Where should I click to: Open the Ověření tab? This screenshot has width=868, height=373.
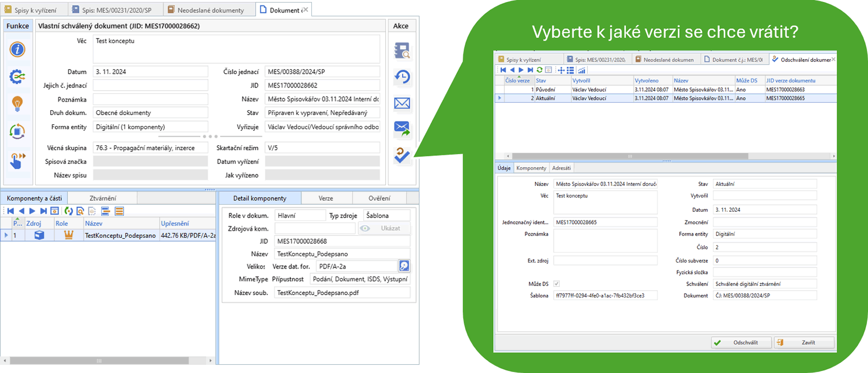click(379, 198)
